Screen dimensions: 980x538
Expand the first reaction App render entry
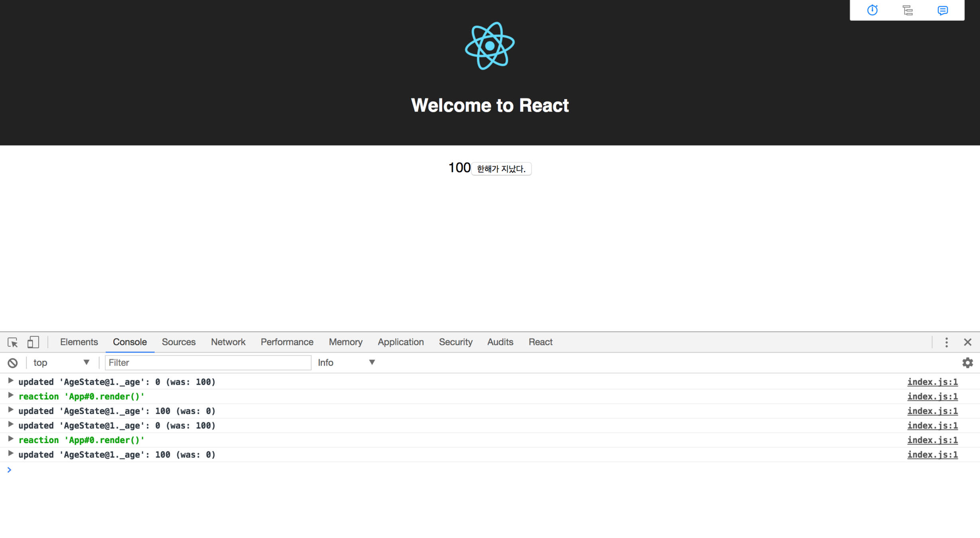click(11, 396)
